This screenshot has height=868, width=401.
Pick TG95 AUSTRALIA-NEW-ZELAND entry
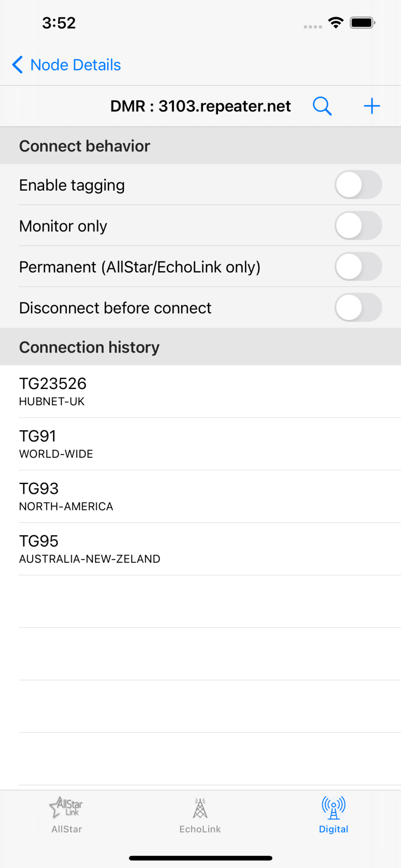[200, 549]
